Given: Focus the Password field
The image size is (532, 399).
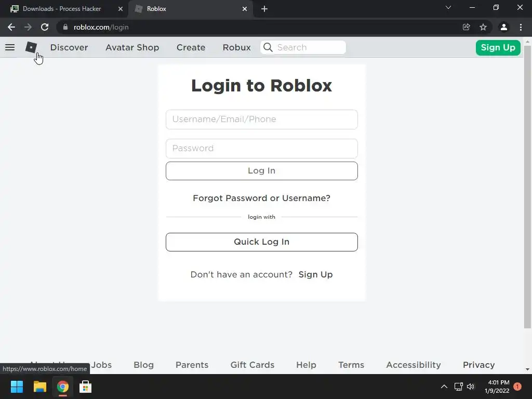Looking at the screenshot, I should tap(262, 148).
